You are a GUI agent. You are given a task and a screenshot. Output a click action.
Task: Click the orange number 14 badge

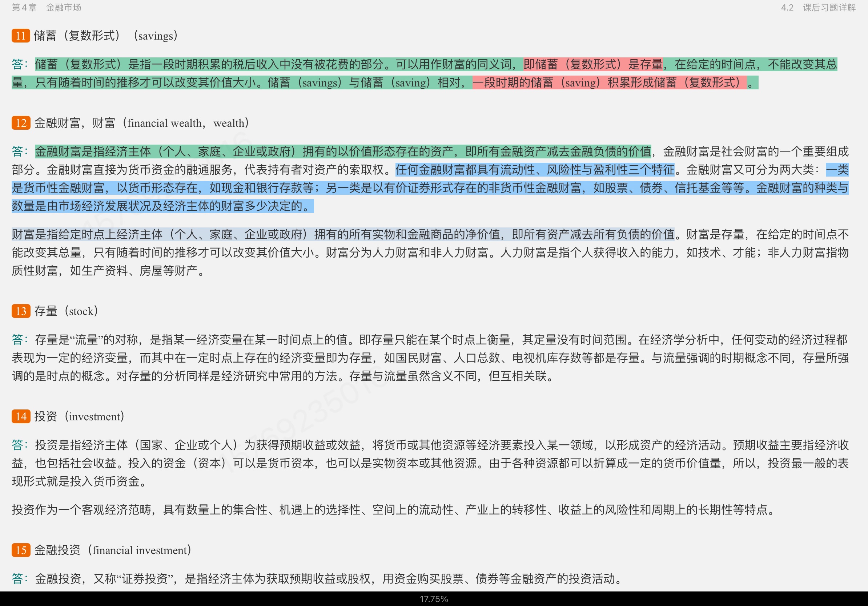pos(21,416)
